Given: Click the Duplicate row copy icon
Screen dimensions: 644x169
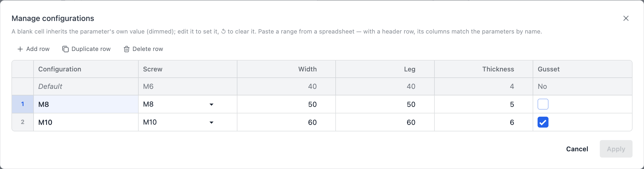Looking at the screenshot, I should (65, 49).
